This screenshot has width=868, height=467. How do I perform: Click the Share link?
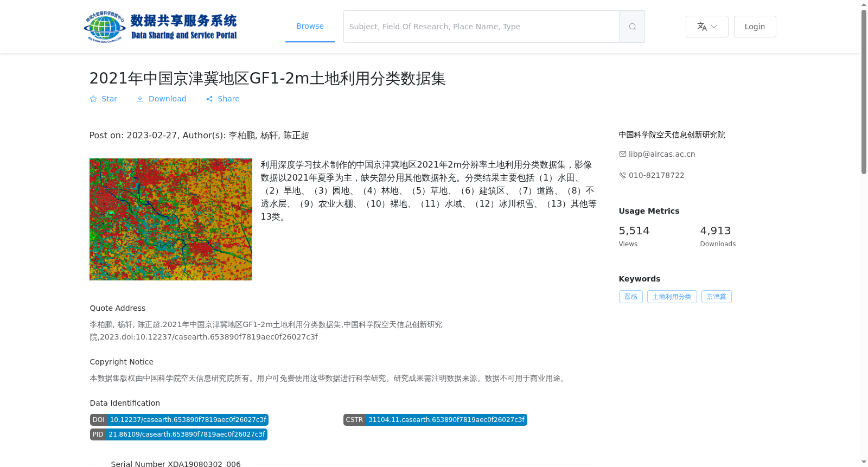point(223,99)
